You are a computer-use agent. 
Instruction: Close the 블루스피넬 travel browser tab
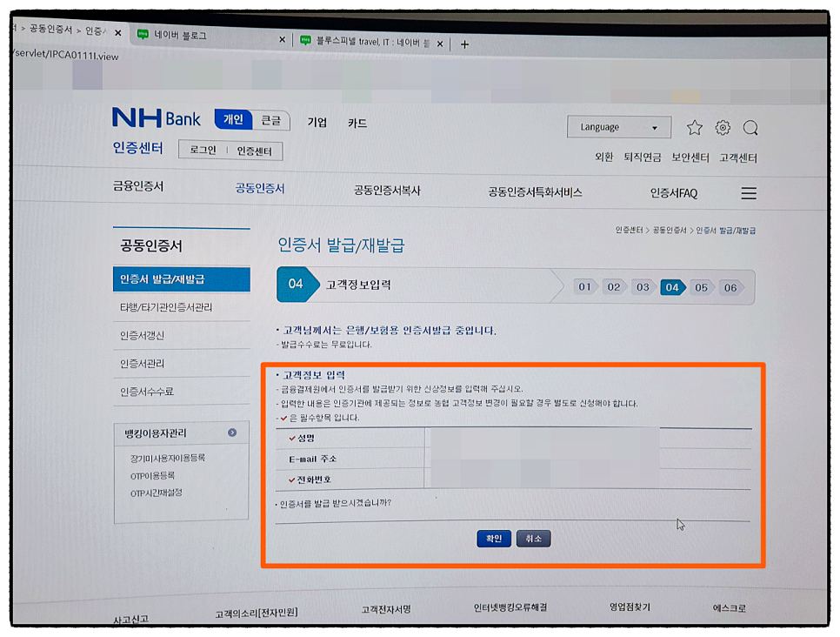point(440,44)
